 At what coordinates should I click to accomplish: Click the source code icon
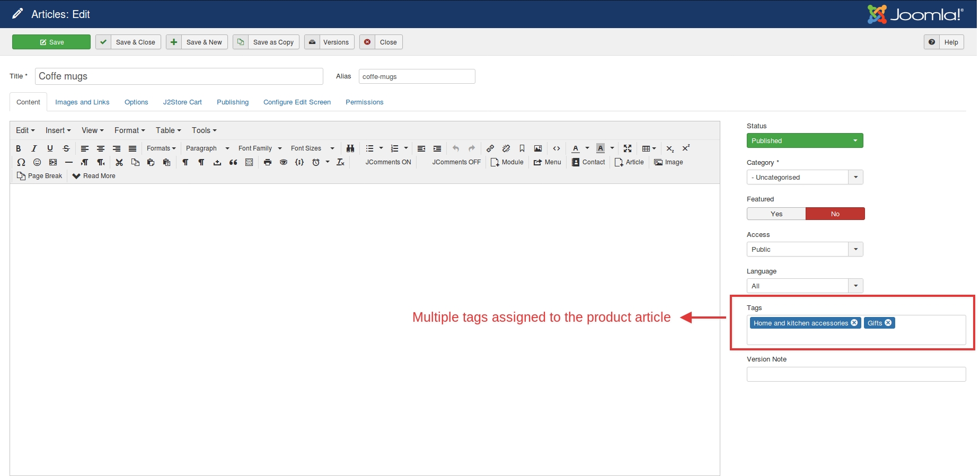click(557, 148)
